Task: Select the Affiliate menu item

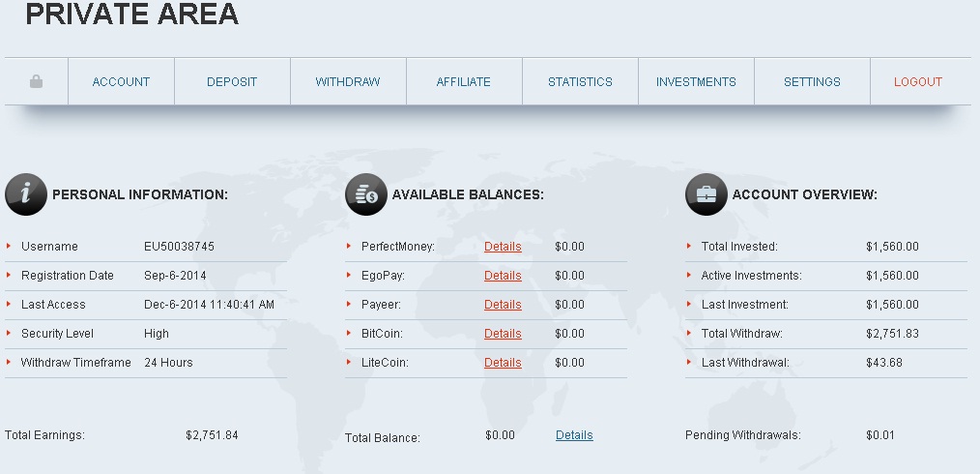Action: point(463,82)
